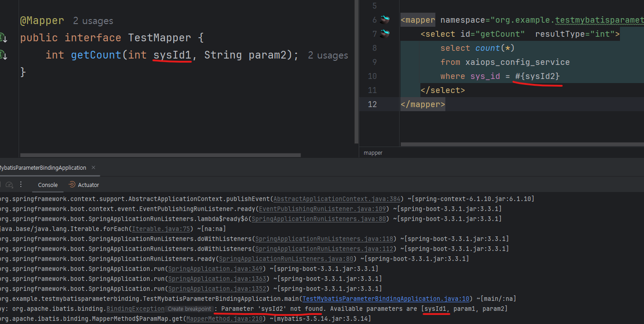Click closing </mapper> tag on line 12

coord(423,104)
